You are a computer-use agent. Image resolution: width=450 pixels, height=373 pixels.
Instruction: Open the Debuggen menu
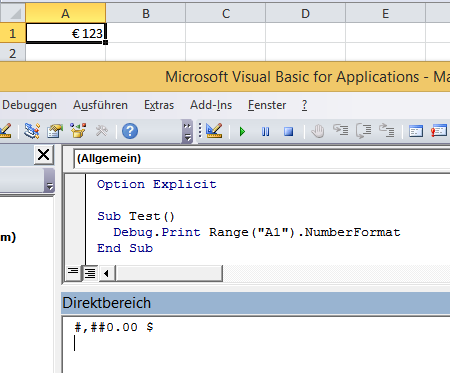(29, 105)
